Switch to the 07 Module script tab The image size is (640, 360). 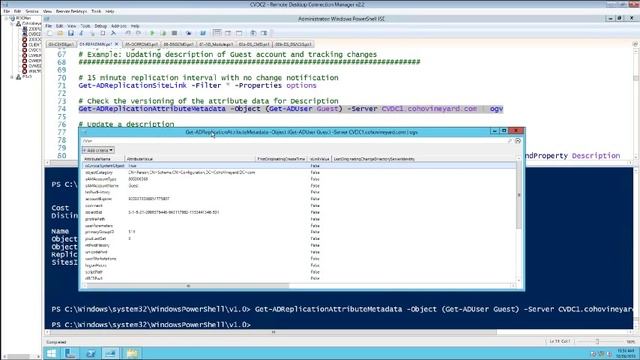pos(216,44)
